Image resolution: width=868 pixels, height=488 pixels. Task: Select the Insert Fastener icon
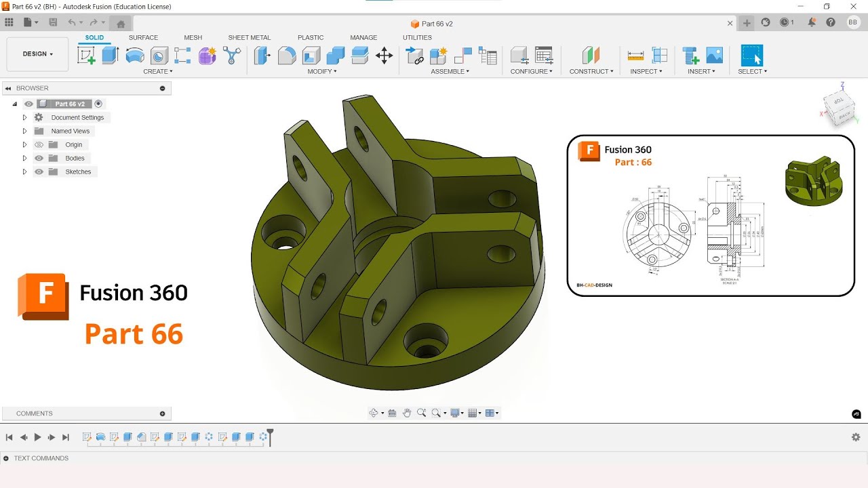coord(690,56)
